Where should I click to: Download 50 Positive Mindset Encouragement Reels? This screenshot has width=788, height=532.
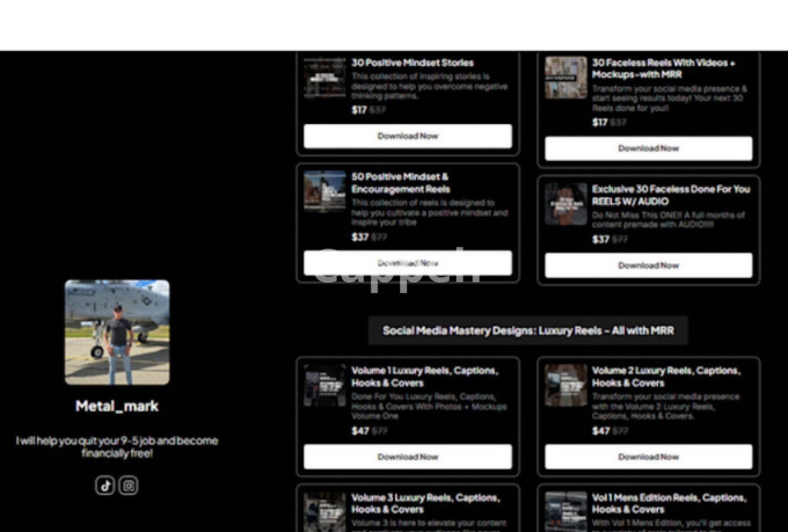(408, 263)
